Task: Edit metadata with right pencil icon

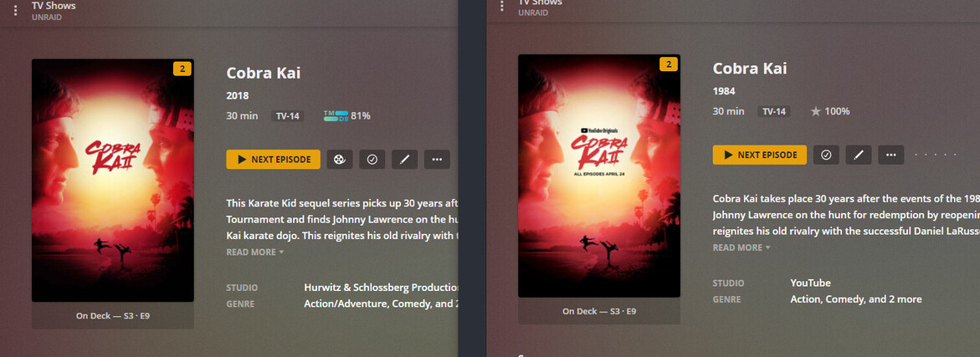Action: coord(859,155)
